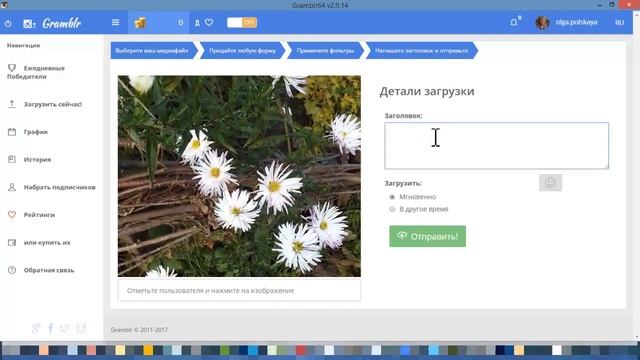The width and height of the screenshot is (640, 360).
Task: Go to step Выберите ваш медиафайл
Action: coord(152,51)
